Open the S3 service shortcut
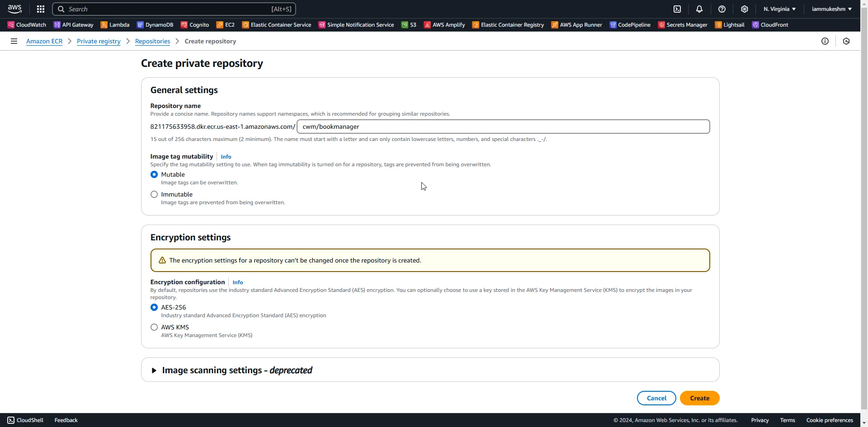Viewport: 868px width, 427px height. pyautogui.click(x=408, y=25)
